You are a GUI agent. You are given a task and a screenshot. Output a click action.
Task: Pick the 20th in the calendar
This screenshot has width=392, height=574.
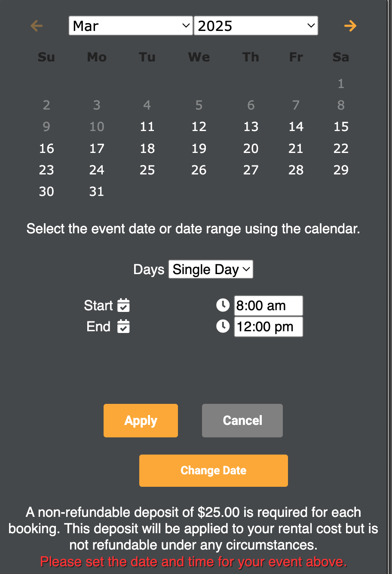(251, 149)
